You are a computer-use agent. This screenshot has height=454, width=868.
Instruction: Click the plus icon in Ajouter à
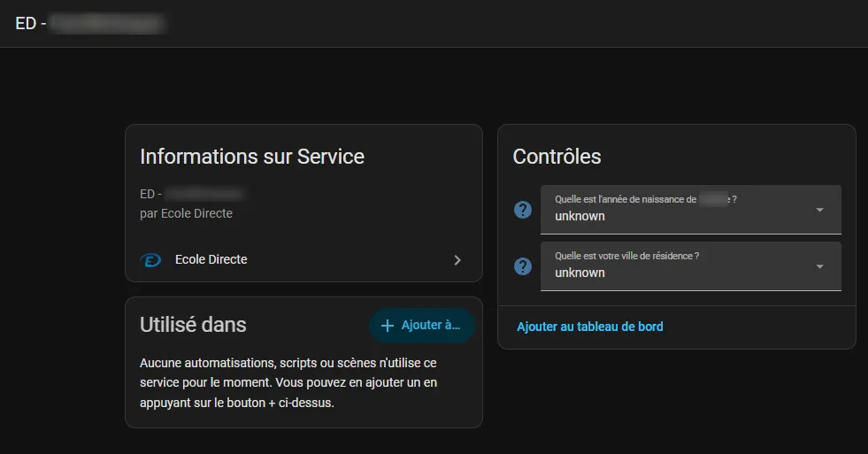(388, 326)
